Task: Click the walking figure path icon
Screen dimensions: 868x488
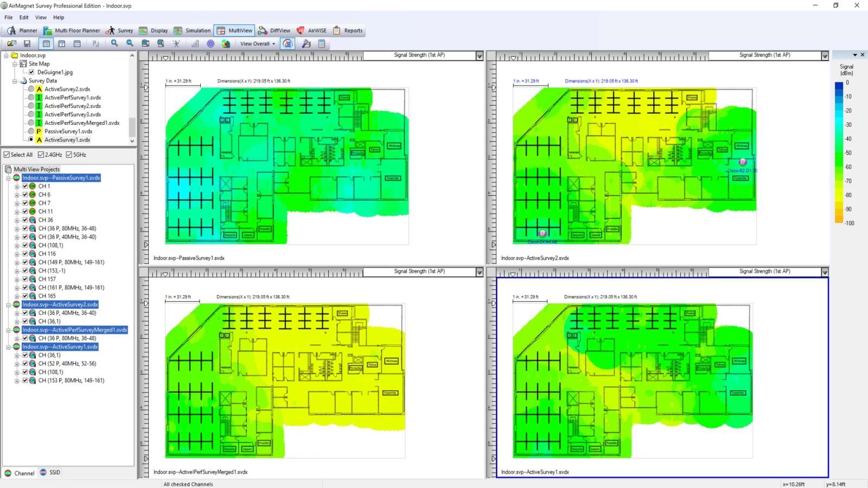Action: point(176,43)
